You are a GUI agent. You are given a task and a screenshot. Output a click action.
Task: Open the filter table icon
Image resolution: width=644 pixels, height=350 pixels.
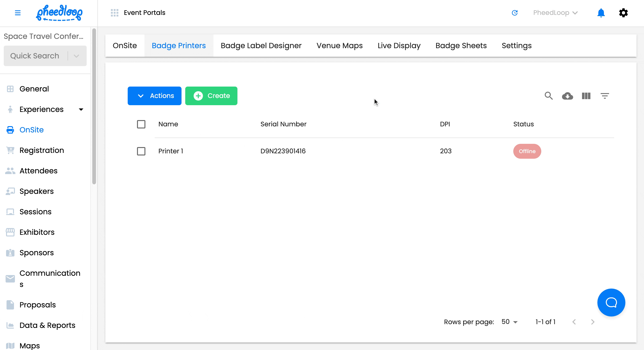click(604, 96)
